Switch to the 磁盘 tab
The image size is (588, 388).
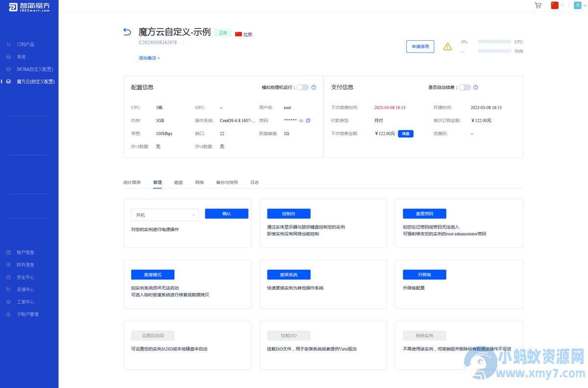click(x=178, y=182)
